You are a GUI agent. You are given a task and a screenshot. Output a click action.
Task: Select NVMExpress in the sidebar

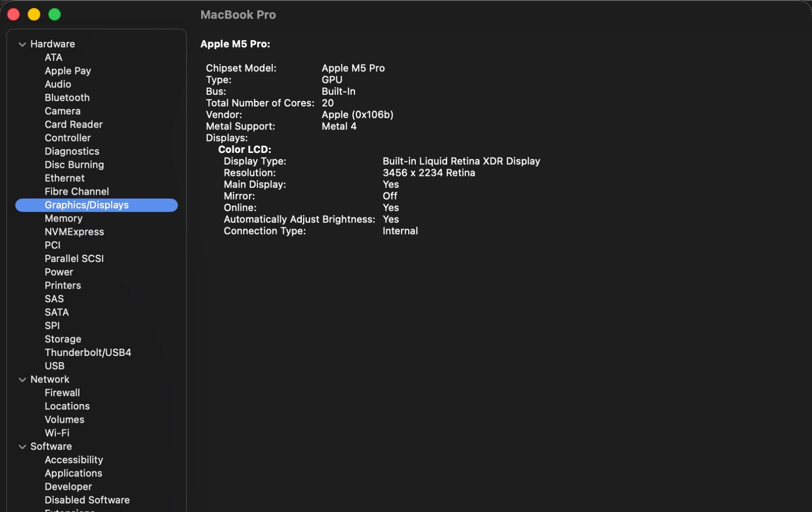[x=74, y=232]
